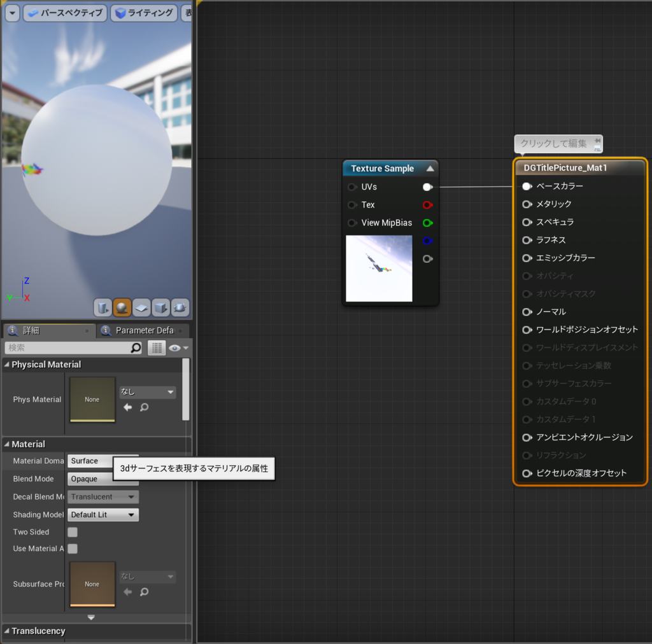Select the cube preview mesh icon
The height and width of the screenshot is (644, 652).
pyautogui.click(x=161, y=308)
